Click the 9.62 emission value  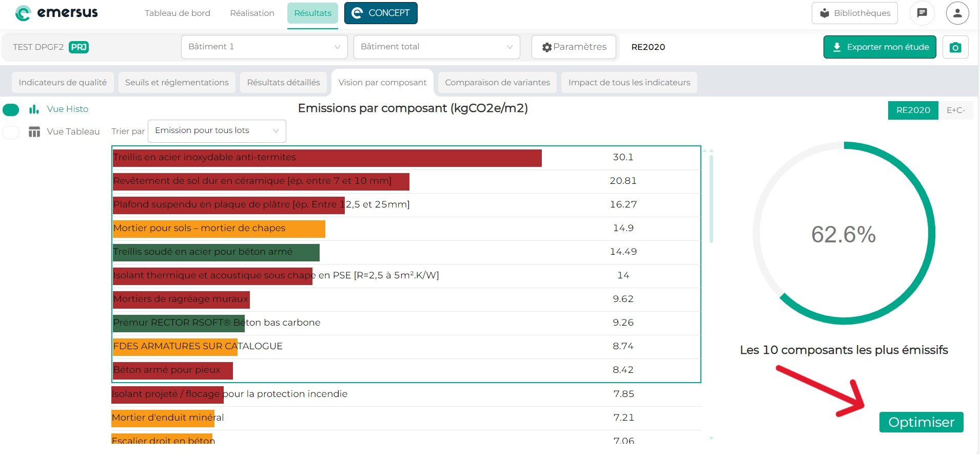click(623, 299)
